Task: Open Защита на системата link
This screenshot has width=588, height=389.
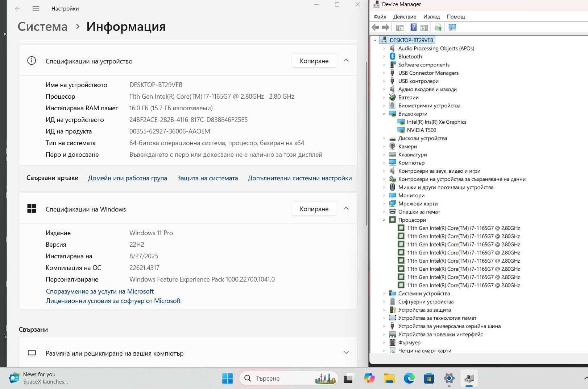Action: (x=207, y=178)
